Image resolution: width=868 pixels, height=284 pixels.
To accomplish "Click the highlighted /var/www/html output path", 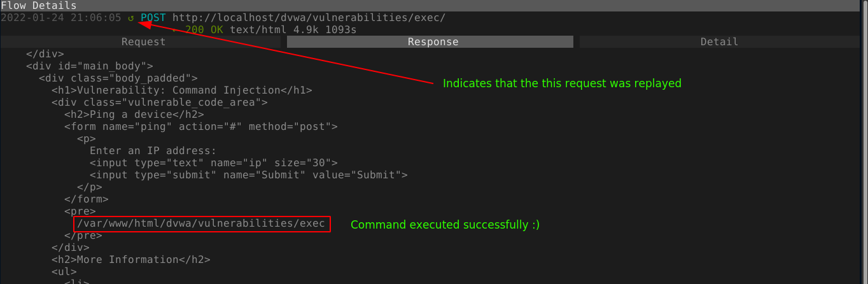I will point(200,224).
